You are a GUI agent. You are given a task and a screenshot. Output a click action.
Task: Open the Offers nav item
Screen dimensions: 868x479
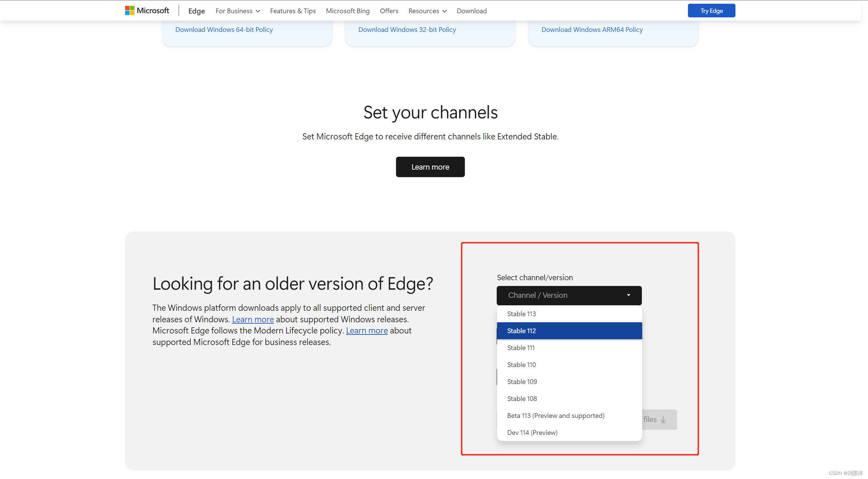389,11
